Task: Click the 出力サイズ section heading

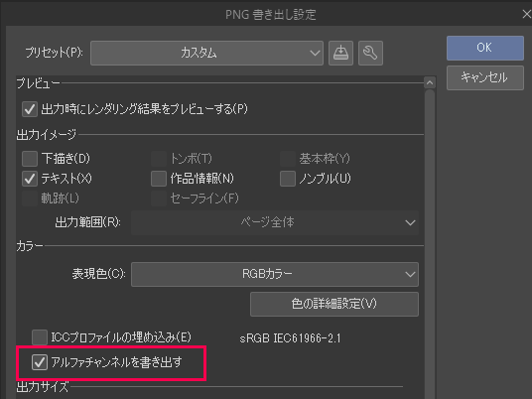Action: coord(43,387)
